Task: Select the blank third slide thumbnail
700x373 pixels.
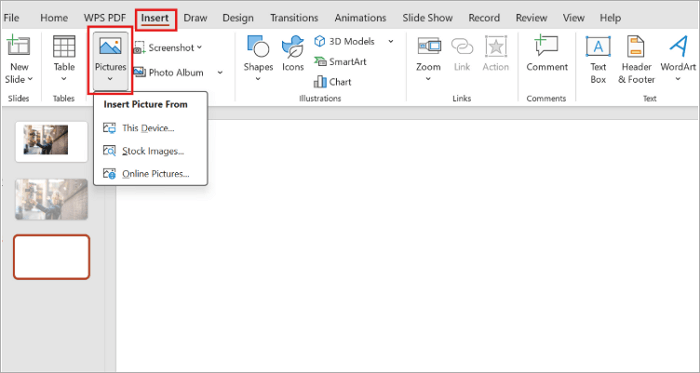Action: 51,257
